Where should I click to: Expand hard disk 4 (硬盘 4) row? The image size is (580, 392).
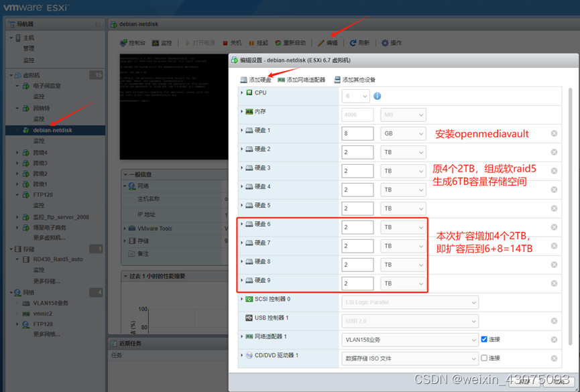coord(242,186)
